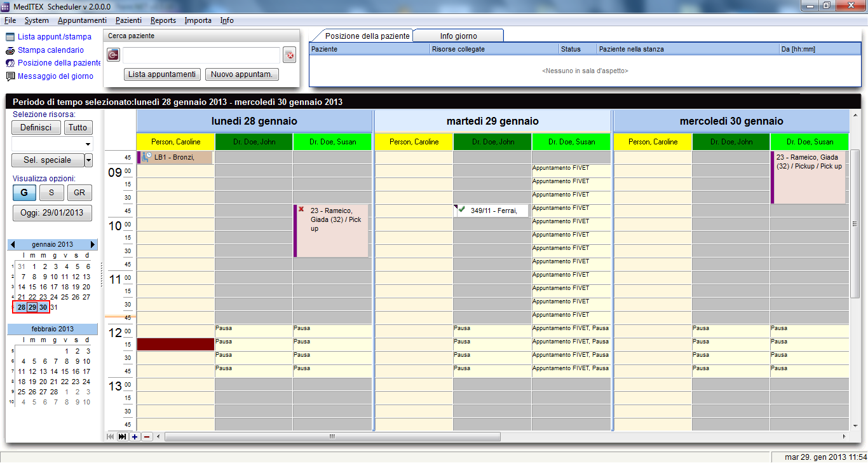The width and height of the screenshot is (868, 463).
Task: Go to the next month in the mini calendar
Action: [x=93, y=245]
